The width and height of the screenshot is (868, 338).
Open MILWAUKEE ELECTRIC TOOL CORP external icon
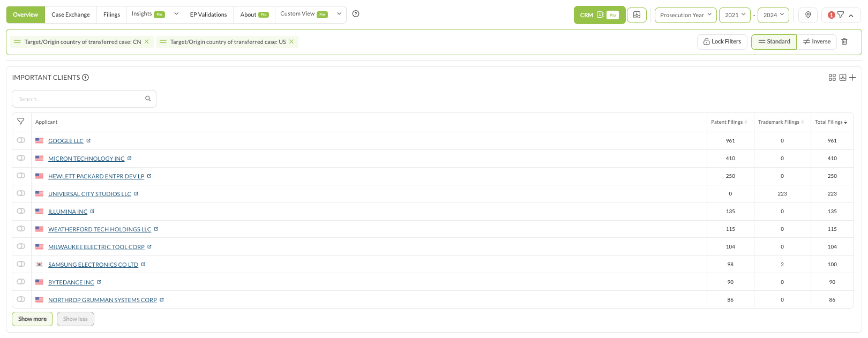pyautogui.click(x=149, y=247)
